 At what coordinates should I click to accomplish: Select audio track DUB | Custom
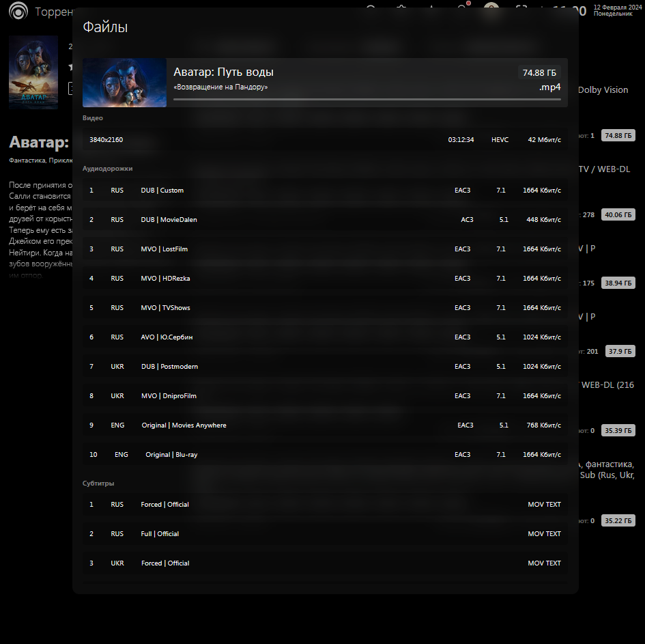325,190
